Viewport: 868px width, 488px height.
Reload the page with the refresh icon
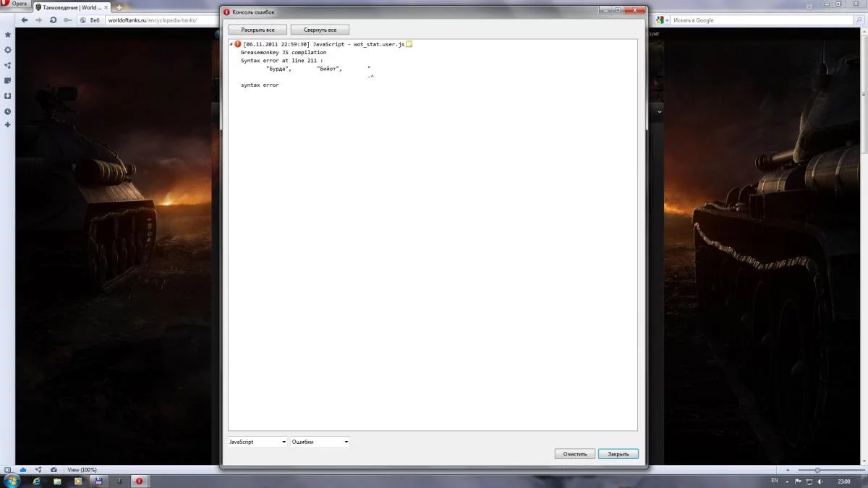coord(53,20)
